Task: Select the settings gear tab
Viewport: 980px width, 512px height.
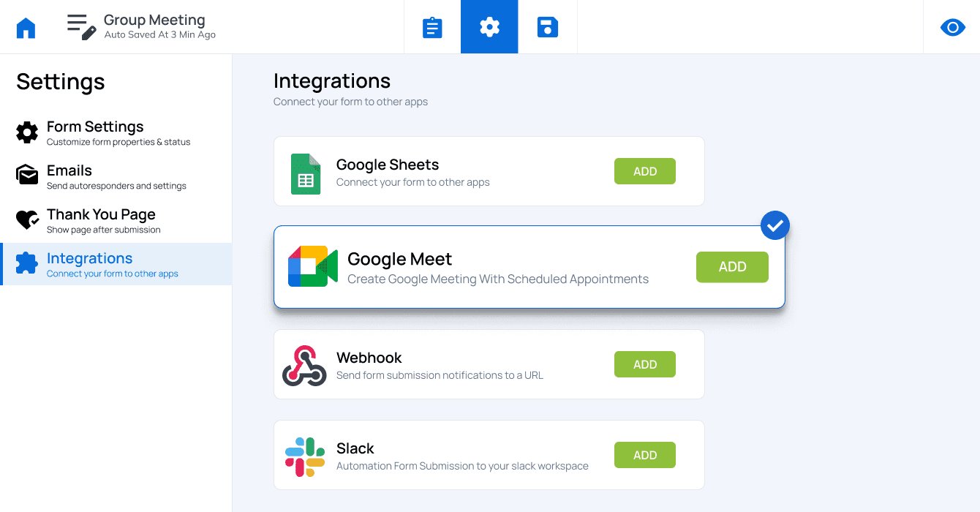Action: tap(489, 27)
